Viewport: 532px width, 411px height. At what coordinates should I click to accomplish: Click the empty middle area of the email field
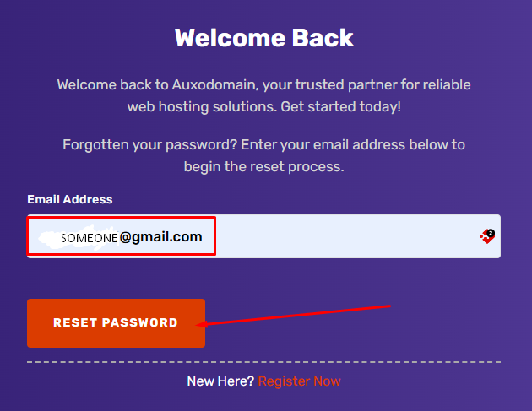click(x=346, y=236)
